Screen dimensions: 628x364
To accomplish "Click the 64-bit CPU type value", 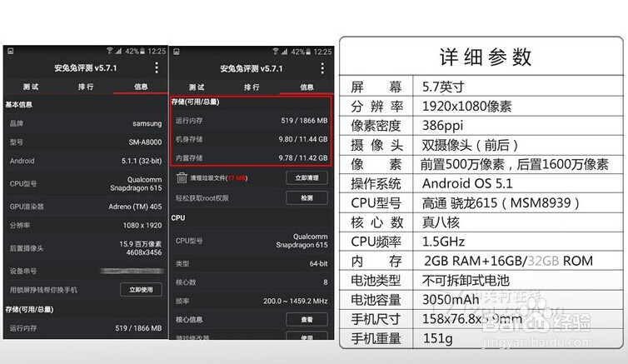I will (318, 263).
